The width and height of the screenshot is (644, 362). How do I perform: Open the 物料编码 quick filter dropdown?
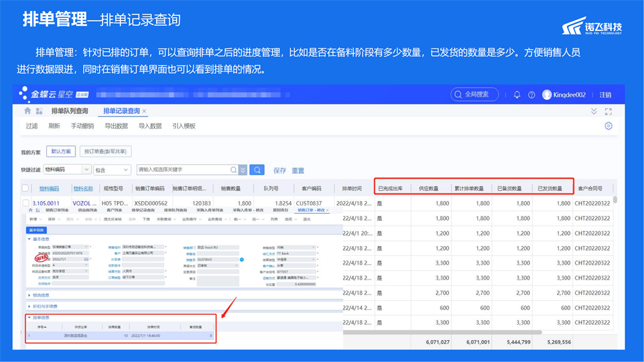click(86, 169)
